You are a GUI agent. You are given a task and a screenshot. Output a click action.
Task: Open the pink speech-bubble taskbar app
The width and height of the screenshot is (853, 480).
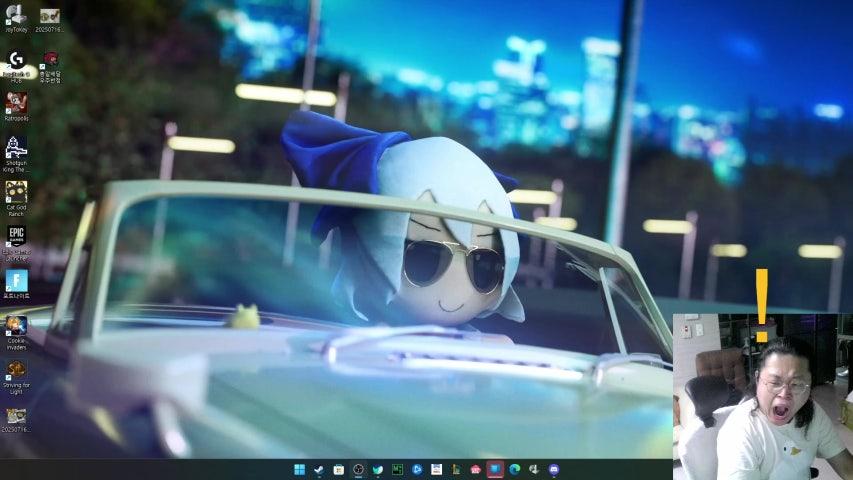tap(475, 469)
